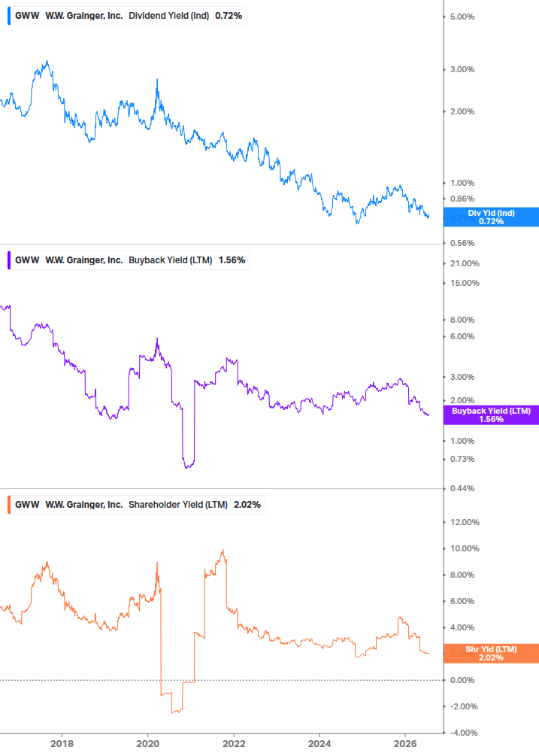Click the Dividend Yield (Ind) legend label
This screenshot has width=539, height=756.
click(x=168, y=16)
